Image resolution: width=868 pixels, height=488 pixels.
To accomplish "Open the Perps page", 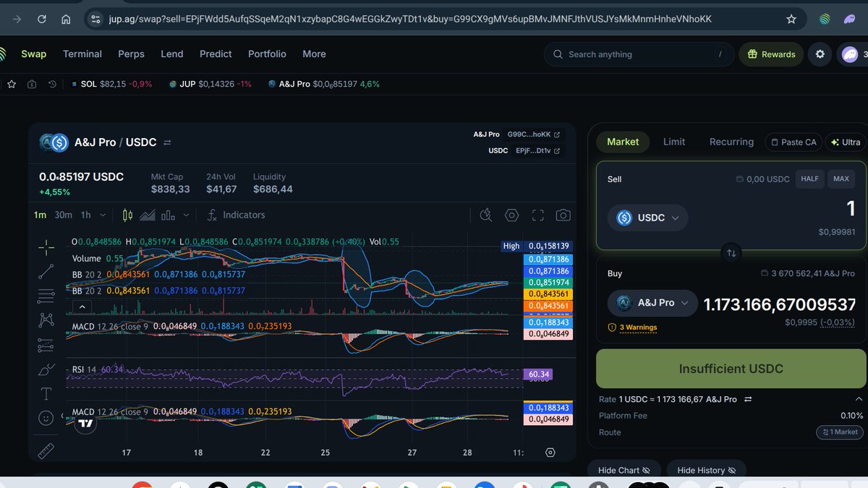I will click(x=131, y=54).
